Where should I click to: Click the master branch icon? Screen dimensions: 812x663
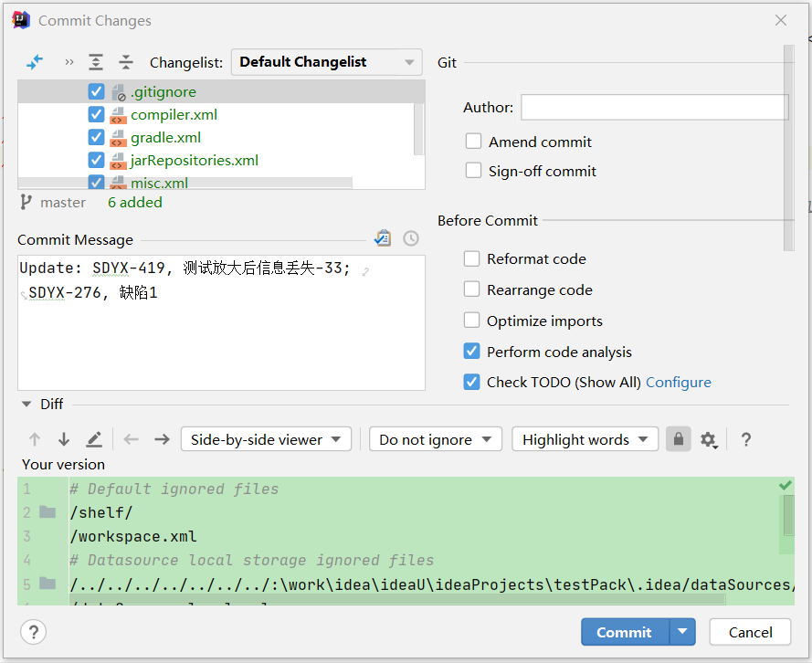pos(26,202)
